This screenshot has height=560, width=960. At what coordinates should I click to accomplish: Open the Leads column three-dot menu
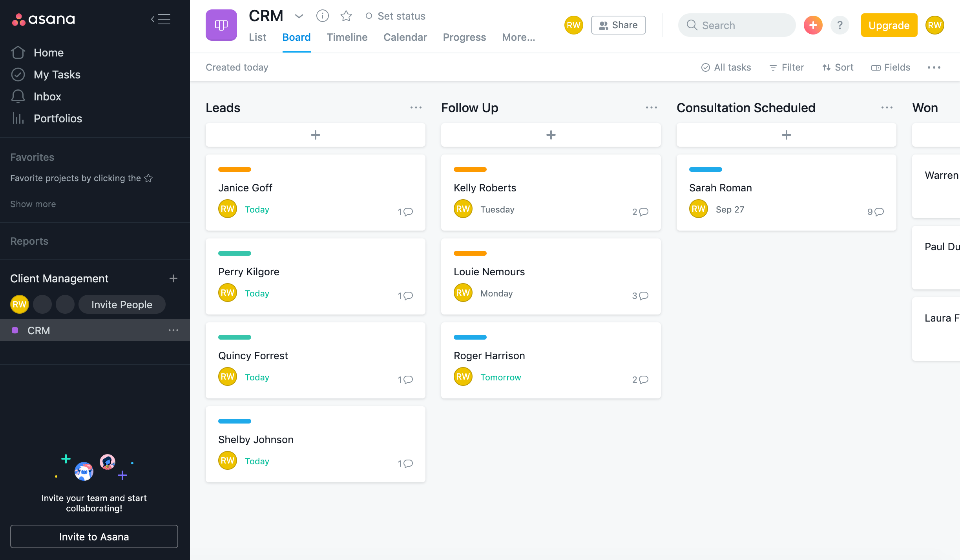coord(416,107)
